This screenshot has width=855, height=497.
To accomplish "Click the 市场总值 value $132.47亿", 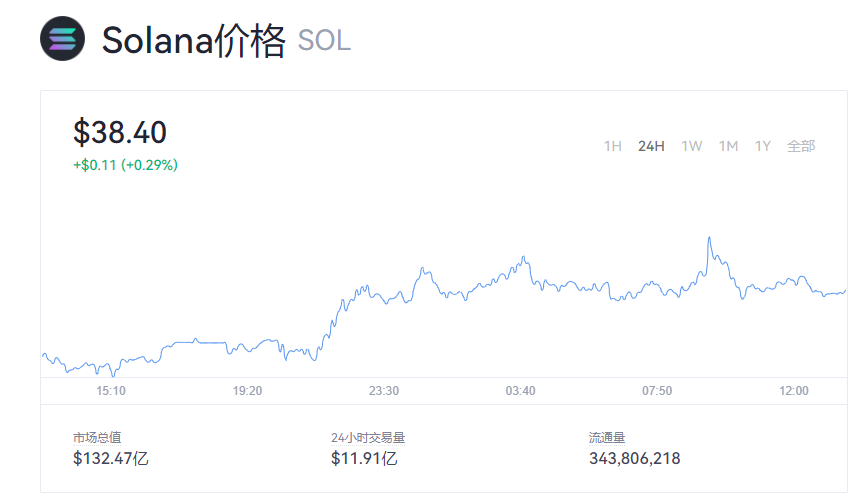I will pyautogui.click(x=111, y=459).
